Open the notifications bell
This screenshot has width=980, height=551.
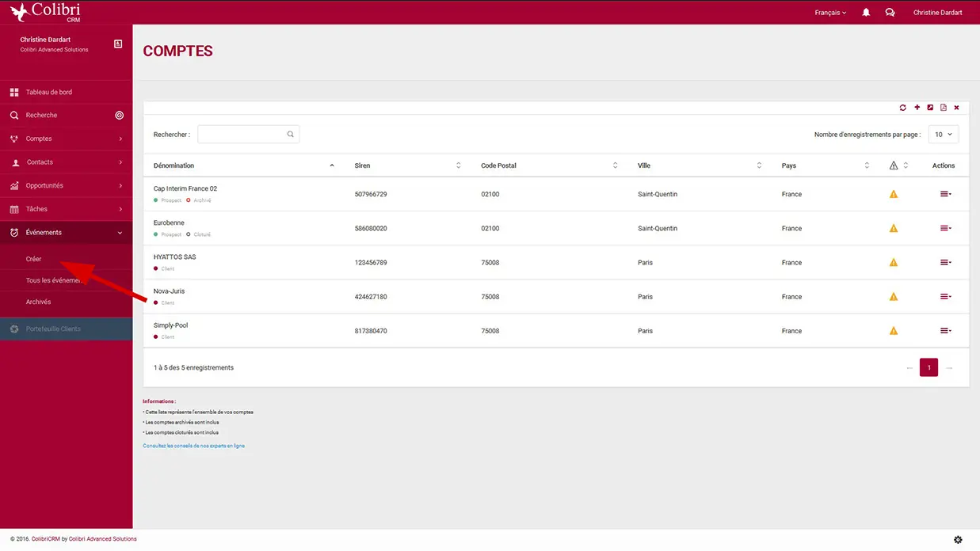866,13
